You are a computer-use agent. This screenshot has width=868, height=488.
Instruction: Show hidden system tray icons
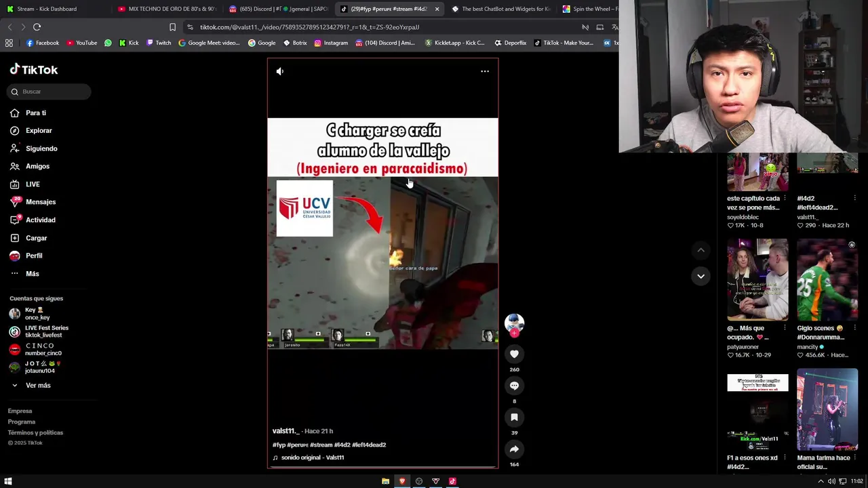coord(820,481)
